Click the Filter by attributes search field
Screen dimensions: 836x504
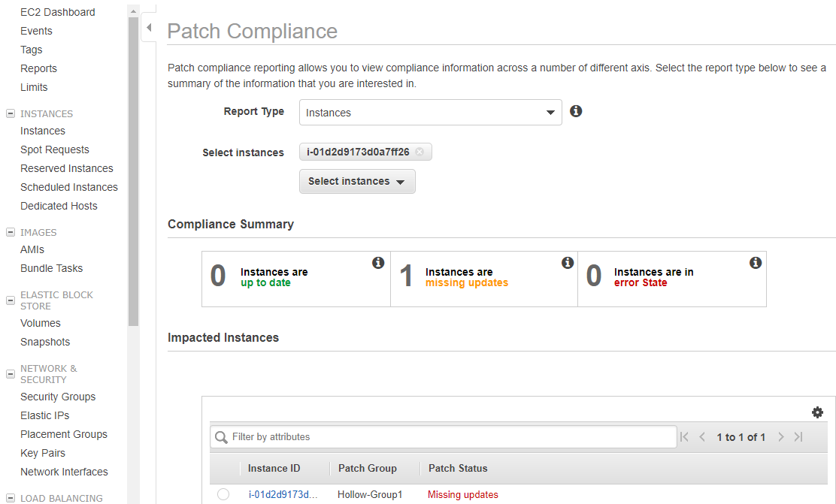coord(451,437)
